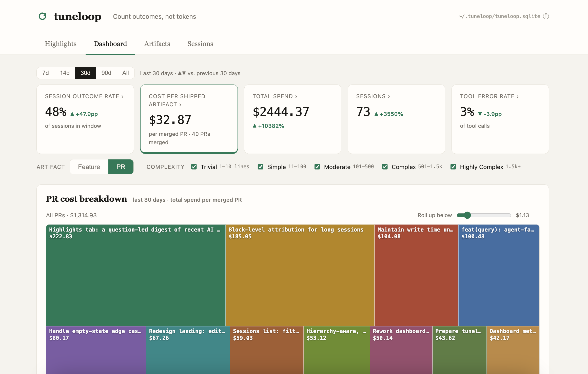Open the Highlights tab
The image size is (588, 374).
click(x=61, y=44)
